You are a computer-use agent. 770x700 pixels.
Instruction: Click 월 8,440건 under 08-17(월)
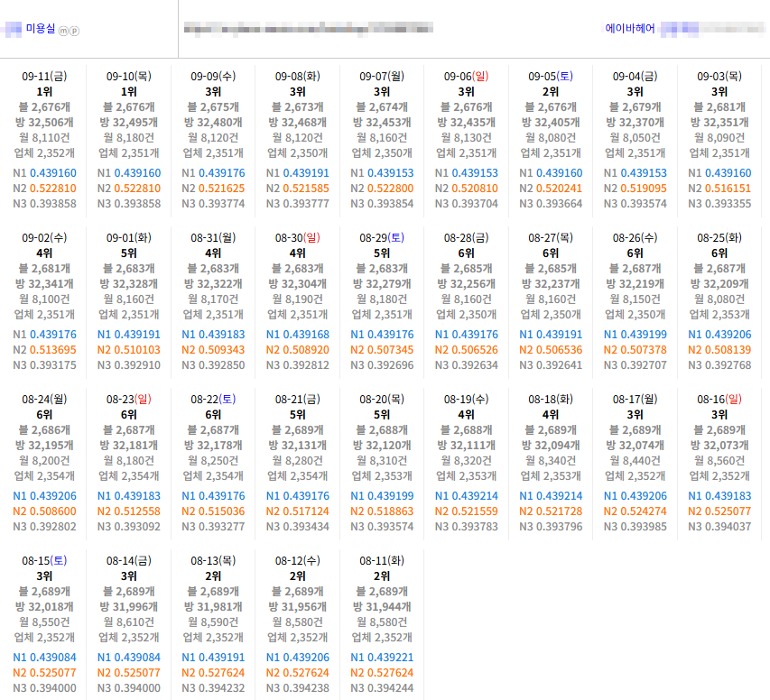click(635, 460)
